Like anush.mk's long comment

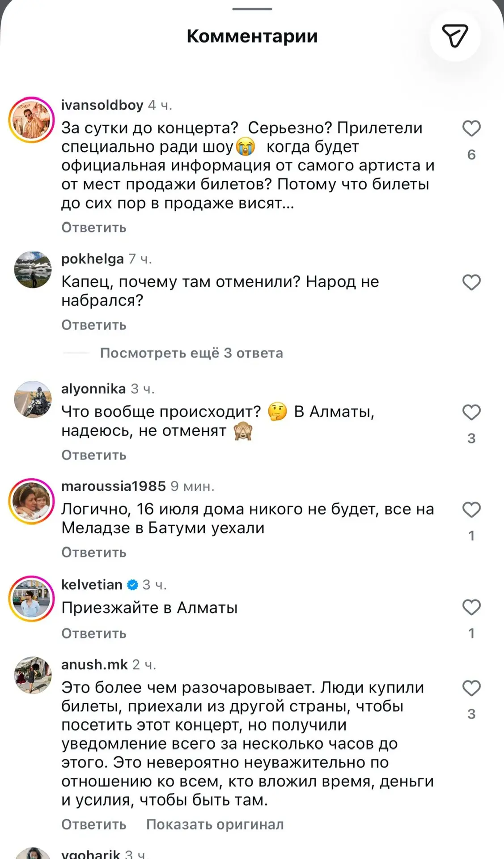[x=471, y=688]
